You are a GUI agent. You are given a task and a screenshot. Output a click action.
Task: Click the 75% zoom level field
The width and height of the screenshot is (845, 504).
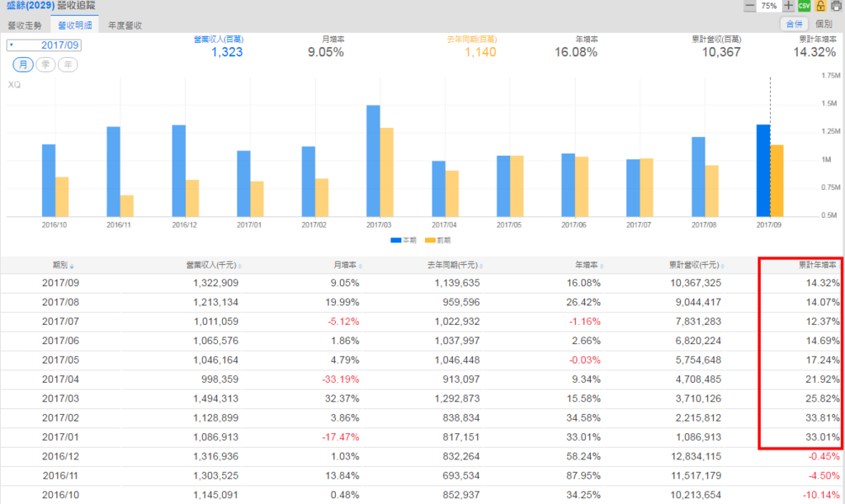pyautogui.click(x=769, y=6)
